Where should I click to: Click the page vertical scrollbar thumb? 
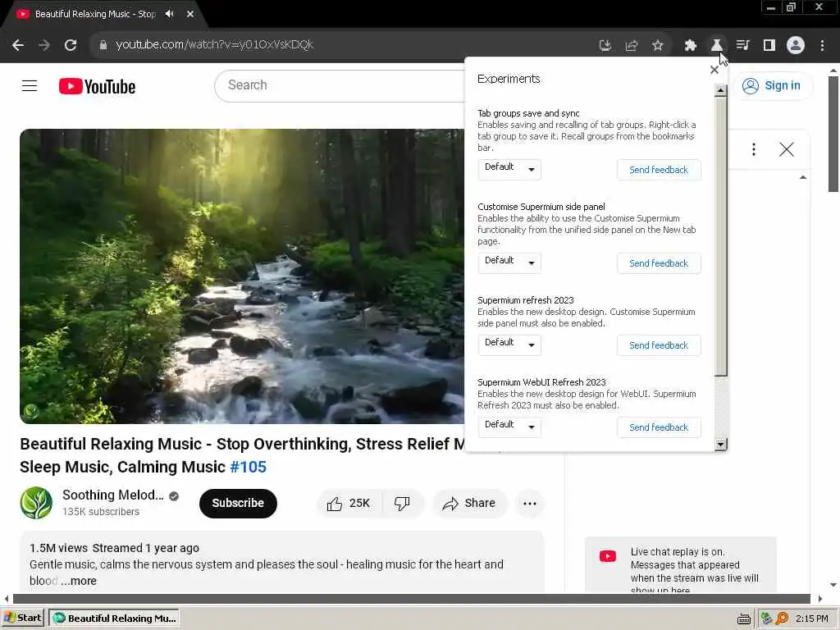(x=833, y=134)
